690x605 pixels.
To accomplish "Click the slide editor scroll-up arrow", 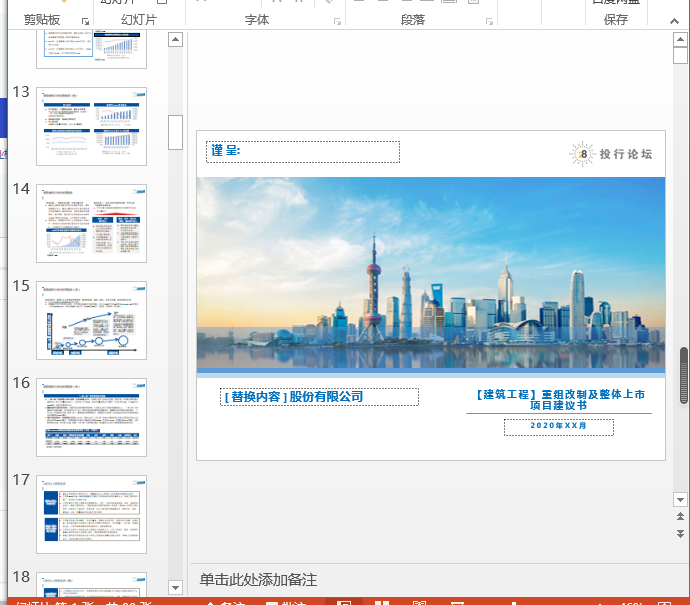I will [680, 40].
